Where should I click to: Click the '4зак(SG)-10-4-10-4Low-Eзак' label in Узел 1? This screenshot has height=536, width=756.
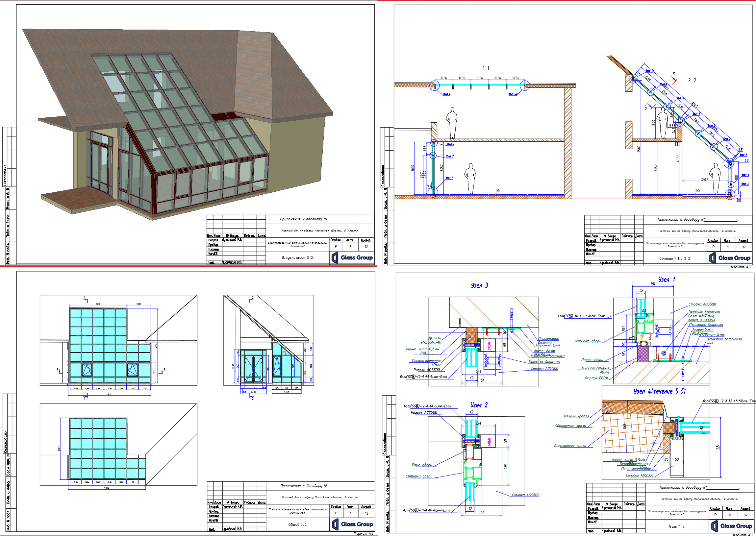[581, 316]
